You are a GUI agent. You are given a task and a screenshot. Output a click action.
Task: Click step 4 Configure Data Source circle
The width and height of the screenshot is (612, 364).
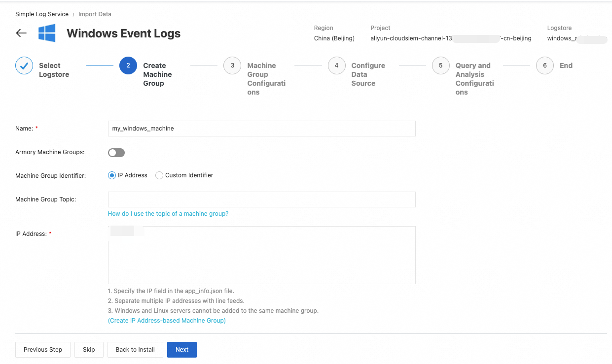336,66
